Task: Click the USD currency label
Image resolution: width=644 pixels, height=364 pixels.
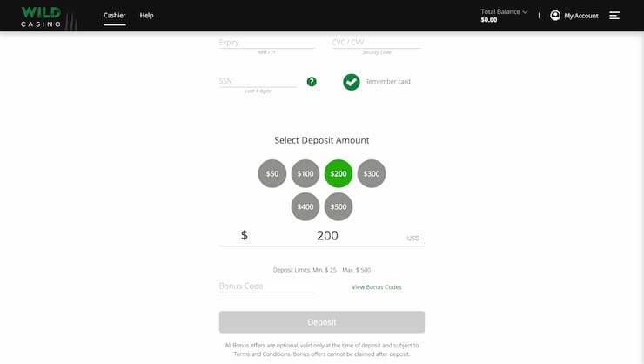Action: point(413,239)
